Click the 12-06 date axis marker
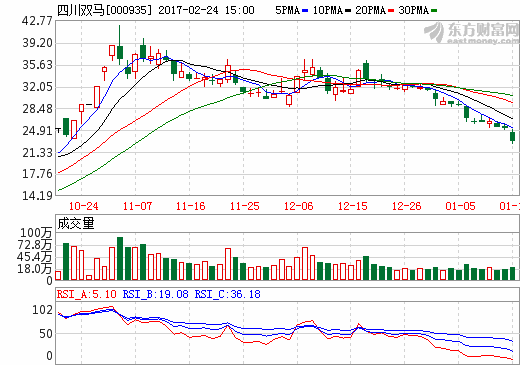The width and height of the screenshot is (520, 365). [x=299, y=206]
